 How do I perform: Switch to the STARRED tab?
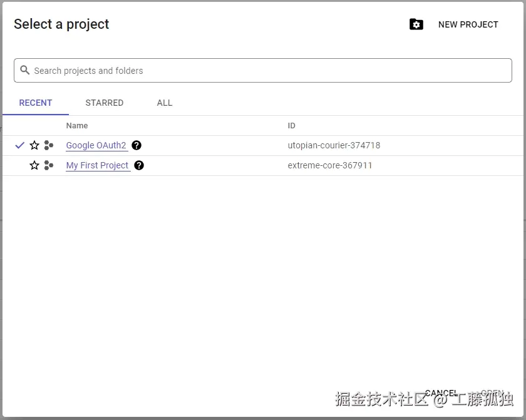point(104,103)
